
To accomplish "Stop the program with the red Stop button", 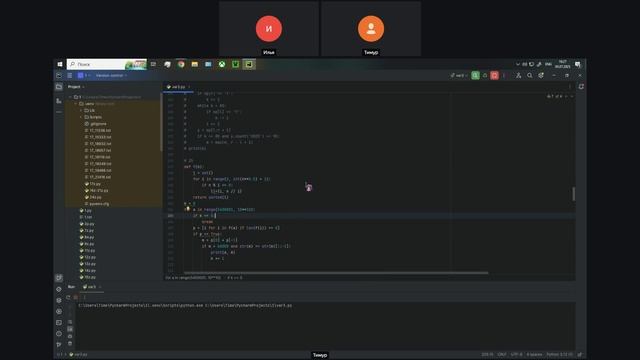I will click(494, 76).
